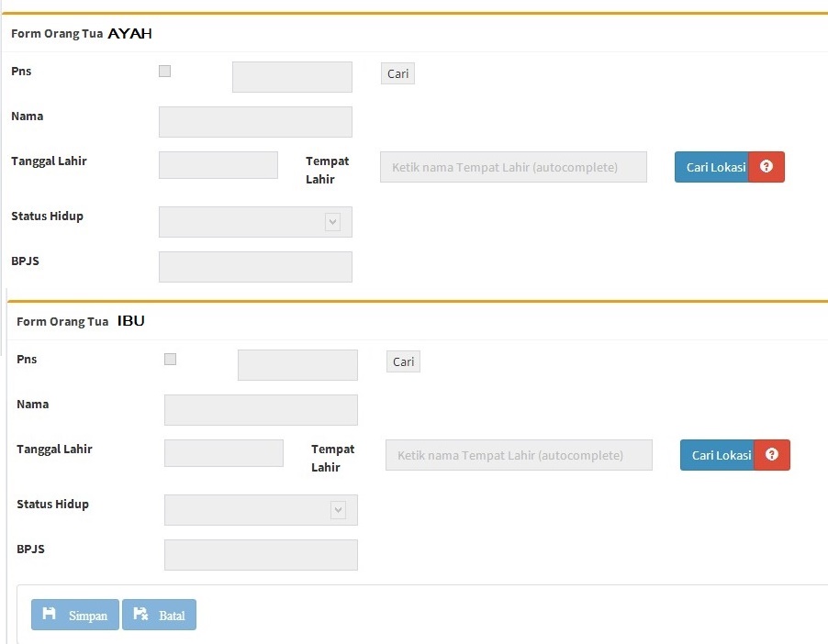Click the red help icon in AYAH form
Image resolution: width=828 pixels, height=644 pixels.
pyautogui.click(x=766, y=167)
